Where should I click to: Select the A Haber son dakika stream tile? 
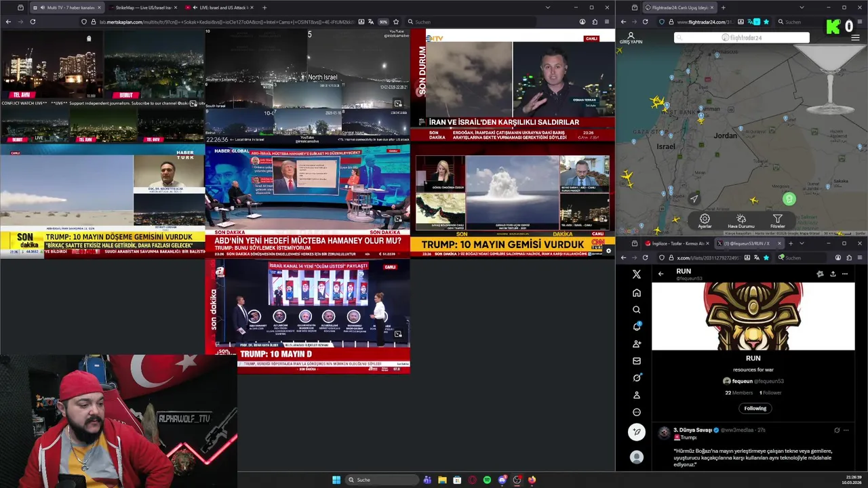[x=307, y=317]
